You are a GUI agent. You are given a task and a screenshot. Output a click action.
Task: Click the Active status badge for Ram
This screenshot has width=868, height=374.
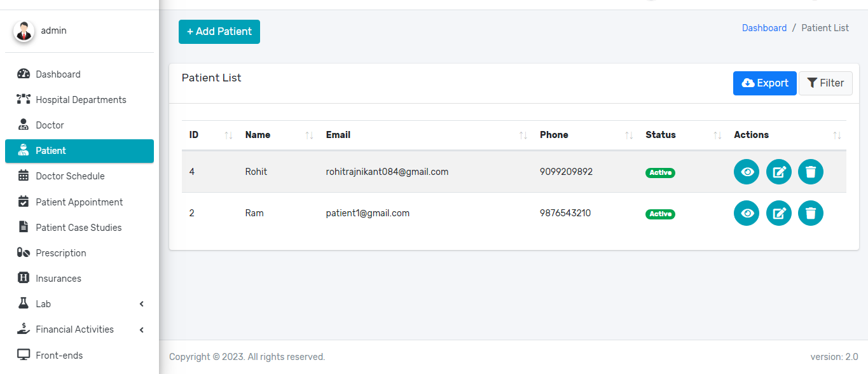click(660, 214)
